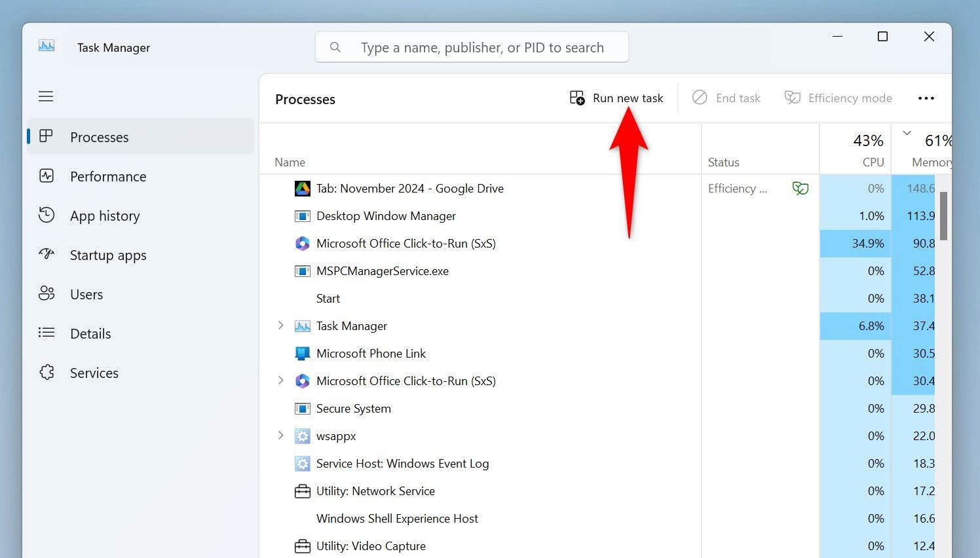Click the Details list icon
The height and width of the screenshot is (558, 980).
47,333
